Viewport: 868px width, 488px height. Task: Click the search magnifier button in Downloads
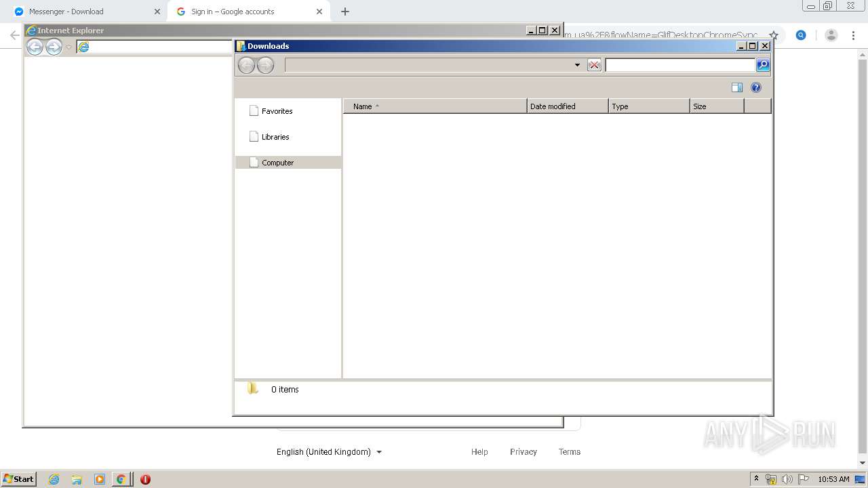coord(763,65)
